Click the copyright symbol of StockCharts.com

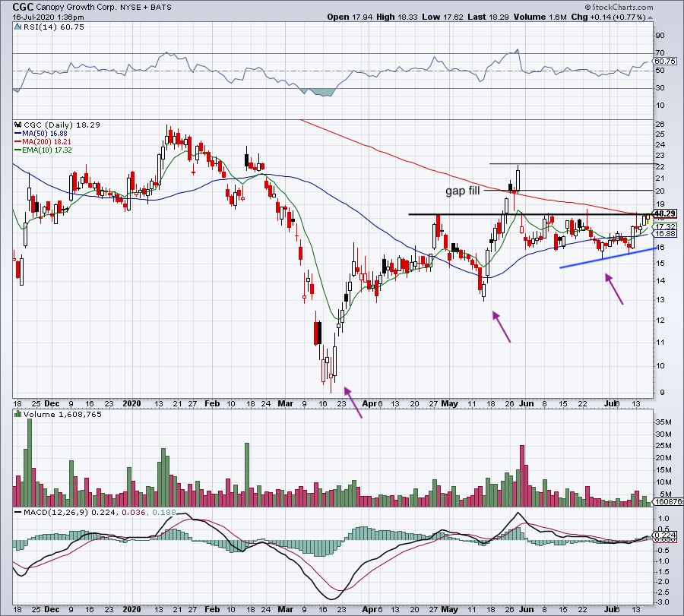click(587, 7)
